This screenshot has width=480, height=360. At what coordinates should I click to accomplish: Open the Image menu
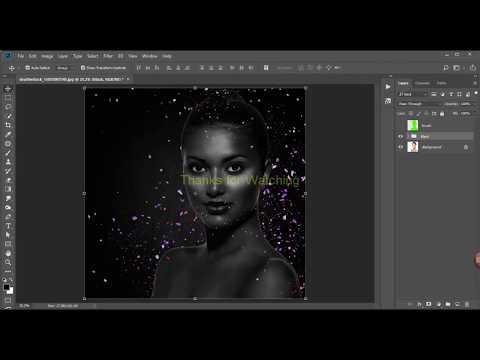click(x=47, y=56)
